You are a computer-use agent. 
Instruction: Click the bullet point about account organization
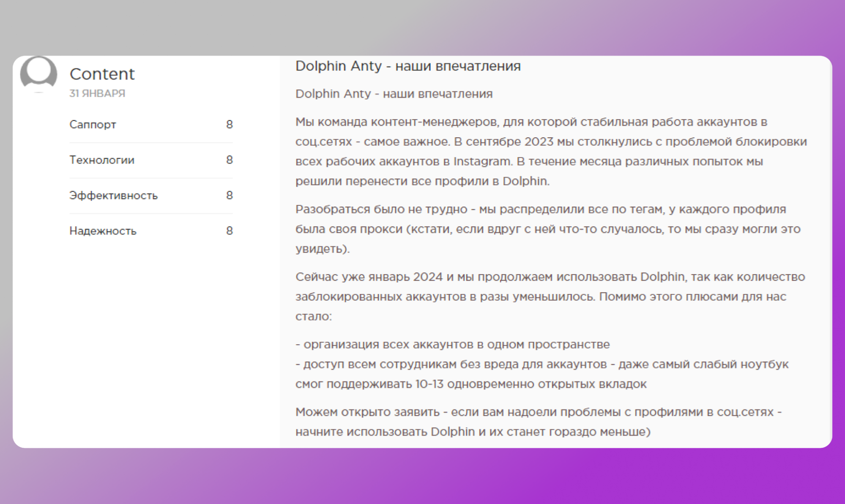(x=452, y=345)
